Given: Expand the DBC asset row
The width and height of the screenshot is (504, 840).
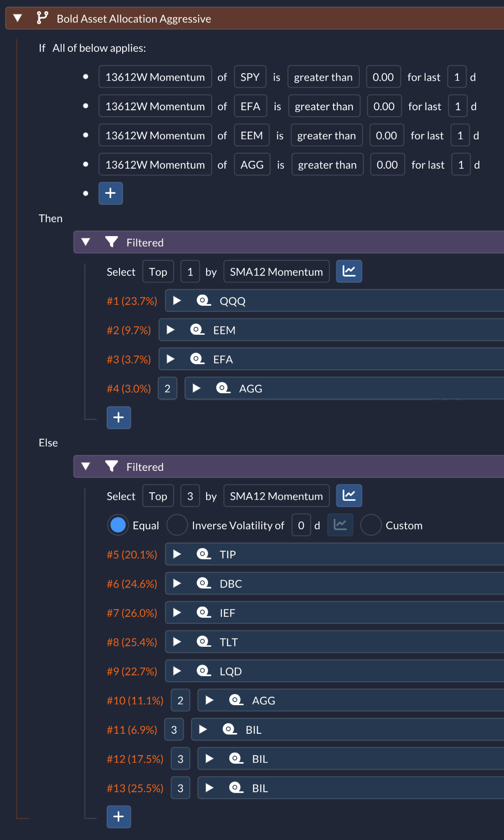Looking at the screenshot, I should tap(177, 583).
